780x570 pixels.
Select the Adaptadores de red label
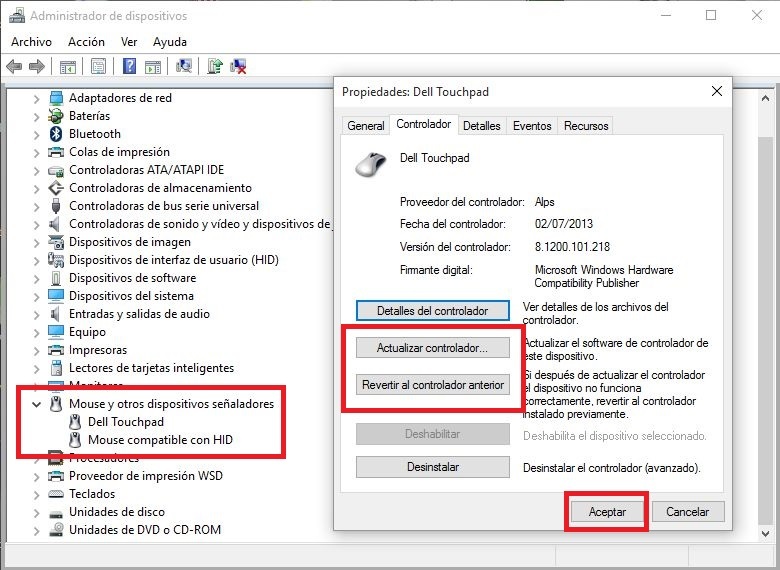[x=120, y=98]
